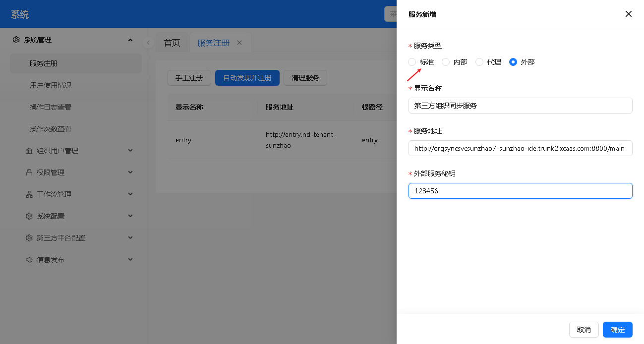Click the 手工注册 button
The image size is (644, 344).
point(189,78)
